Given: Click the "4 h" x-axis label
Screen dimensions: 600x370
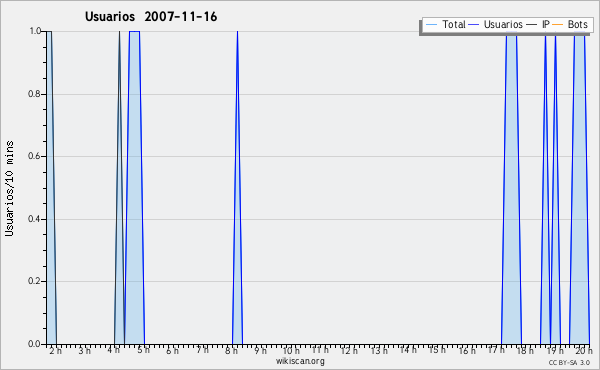Looking at the screenshot, I should point(114,350).
